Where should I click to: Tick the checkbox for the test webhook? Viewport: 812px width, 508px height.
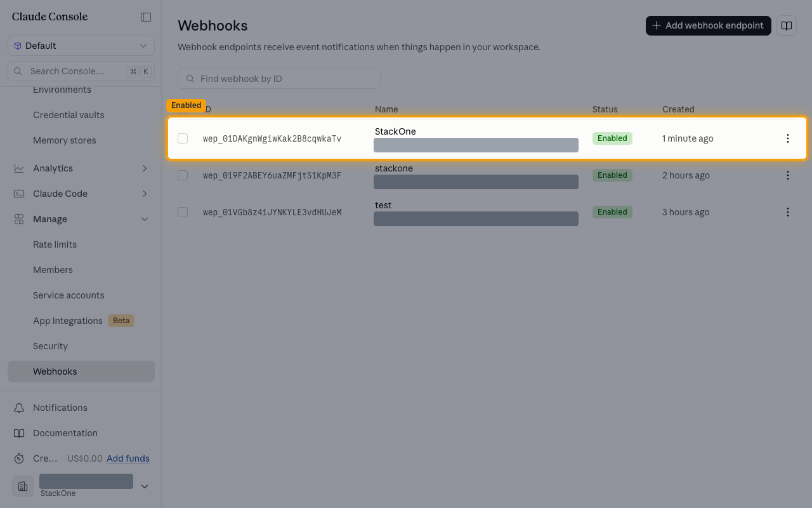pos(183,212)
